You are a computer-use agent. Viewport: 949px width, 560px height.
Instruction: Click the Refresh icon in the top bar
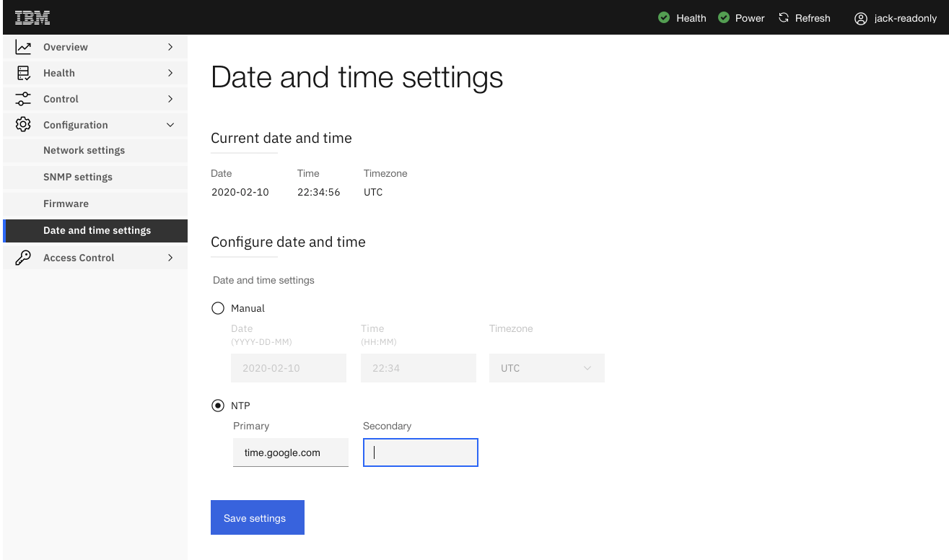[782, 18]
